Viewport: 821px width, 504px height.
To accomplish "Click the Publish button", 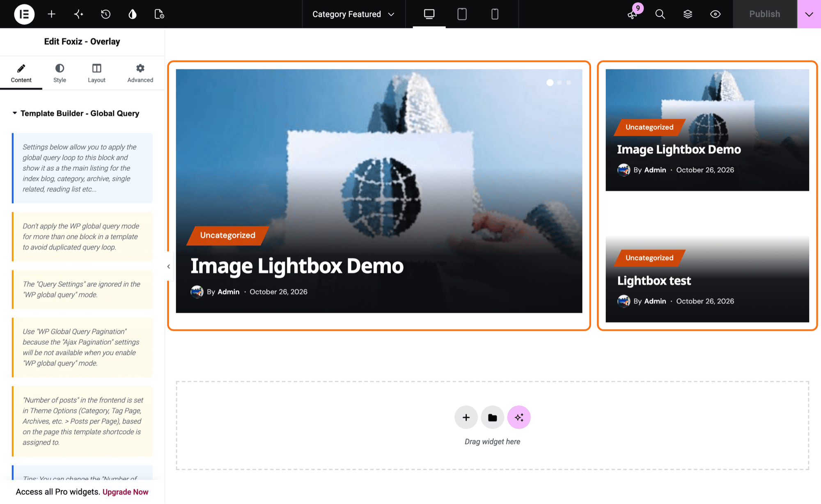I will click(x=765, y=14).
